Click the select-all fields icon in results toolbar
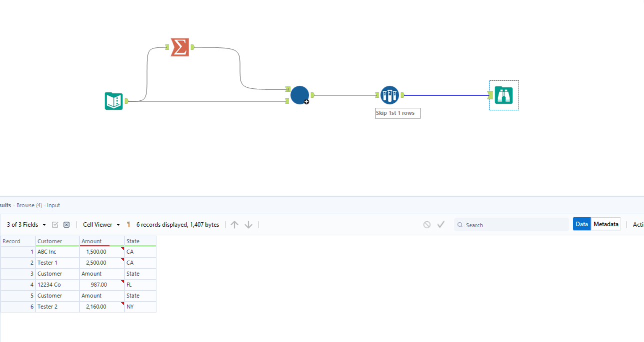This screenshot has height=342, width=644. [55, 224]
